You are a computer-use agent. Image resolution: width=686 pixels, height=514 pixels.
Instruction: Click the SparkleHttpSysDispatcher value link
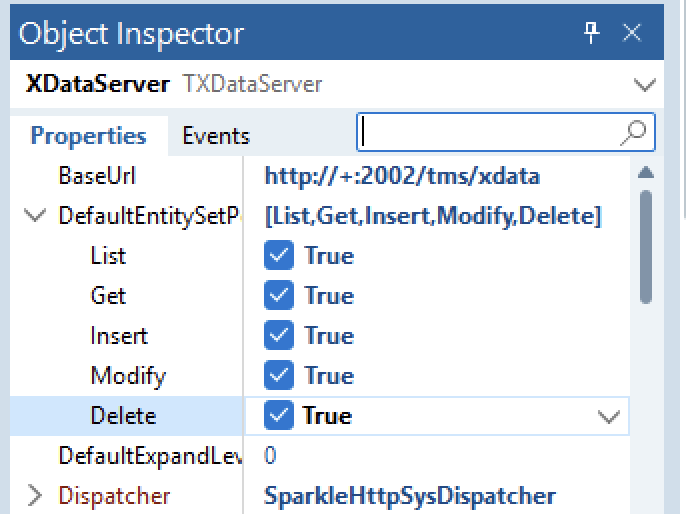[x=410, y=496]
